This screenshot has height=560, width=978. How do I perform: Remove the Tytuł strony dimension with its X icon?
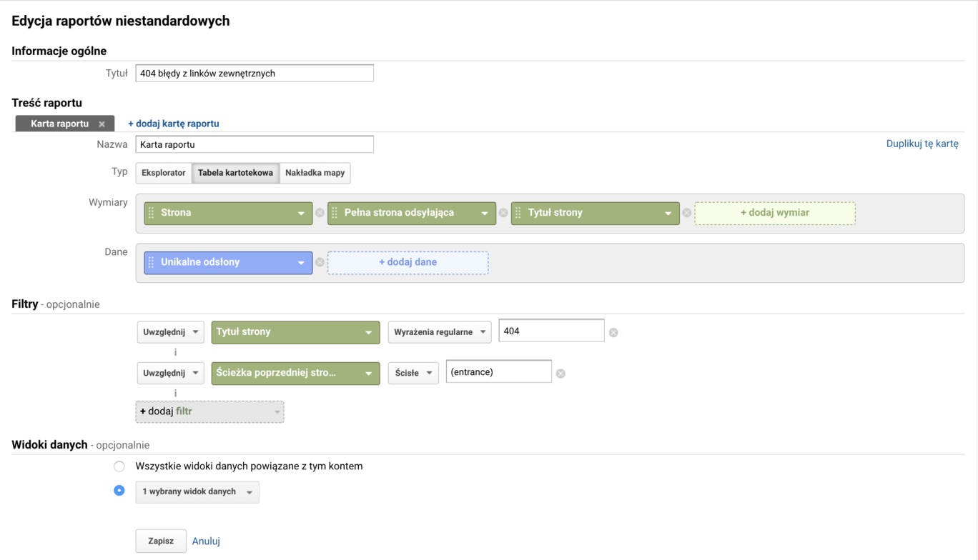click(x=687, y=213)
